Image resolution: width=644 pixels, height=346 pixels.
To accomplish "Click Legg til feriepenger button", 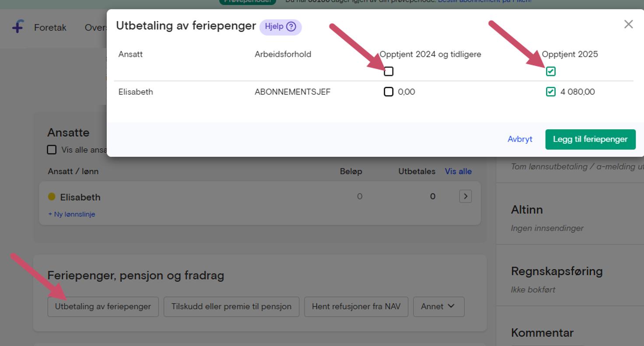I will pyautogui.click(x=590, y=139).
